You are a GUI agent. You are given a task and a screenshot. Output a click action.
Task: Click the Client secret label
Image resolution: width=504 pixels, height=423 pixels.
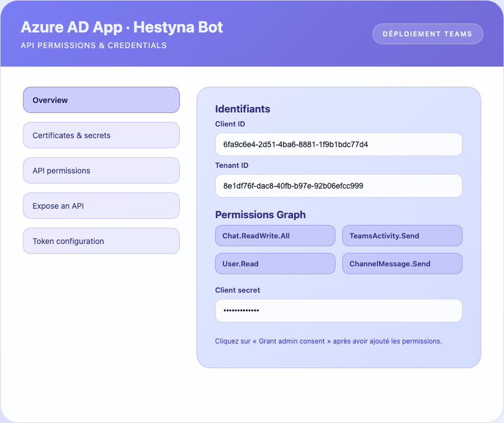click(237, 290)
